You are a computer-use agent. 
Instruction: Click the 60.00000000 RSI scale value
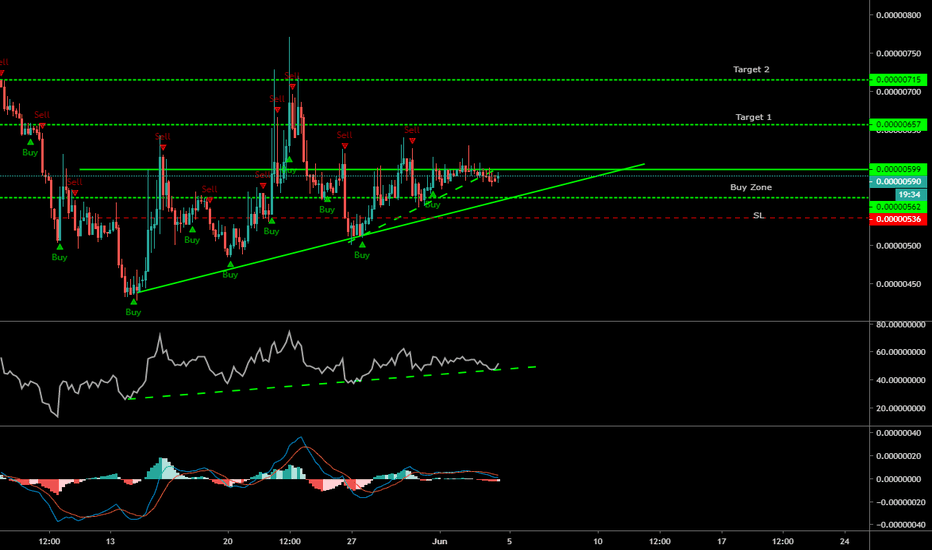[x=900, y=352]
